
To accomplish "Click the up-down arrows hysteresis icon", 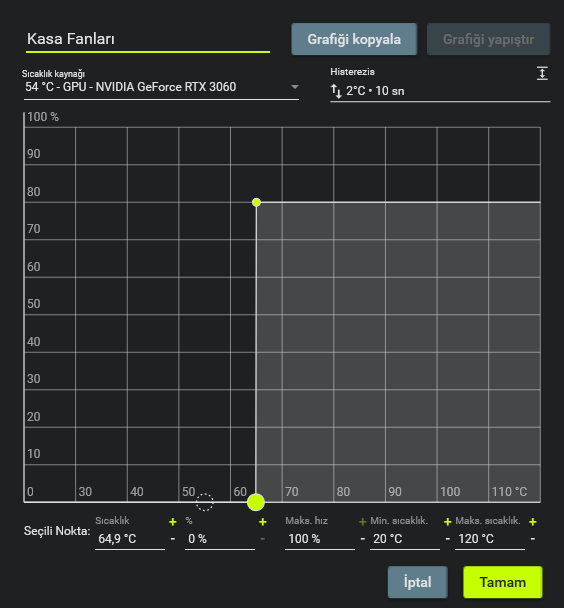I will tap(336, 91).
